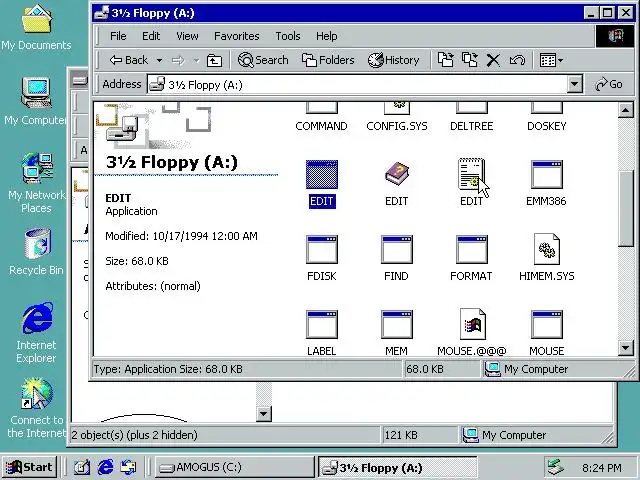Click the Undo toolbar icon
Image resolution: width=640 pixels, height=480 pixels.
pyautogui.click(x=517, y=60)
